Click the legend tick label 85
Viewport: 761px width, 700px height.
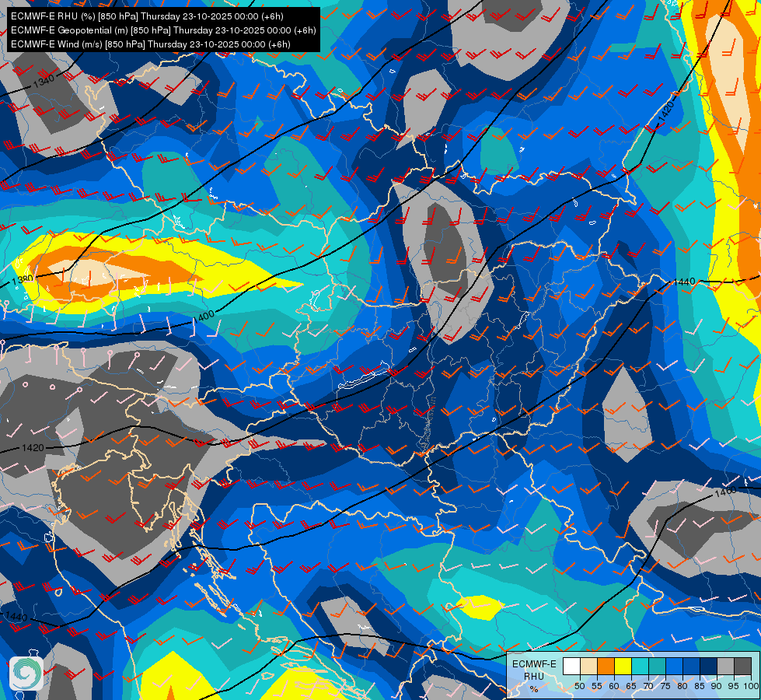point(700,686)
